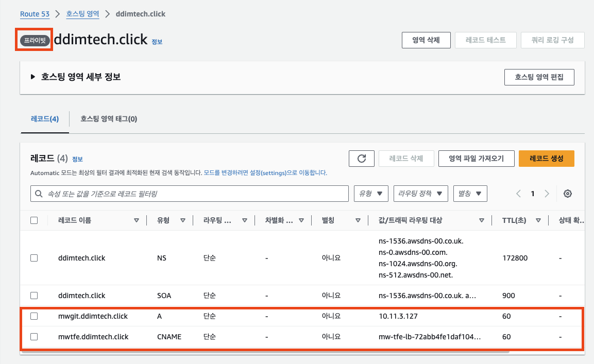The image size is (594, 364).
Task: Sort by 유형 column arrow
Action: [182, 220]
